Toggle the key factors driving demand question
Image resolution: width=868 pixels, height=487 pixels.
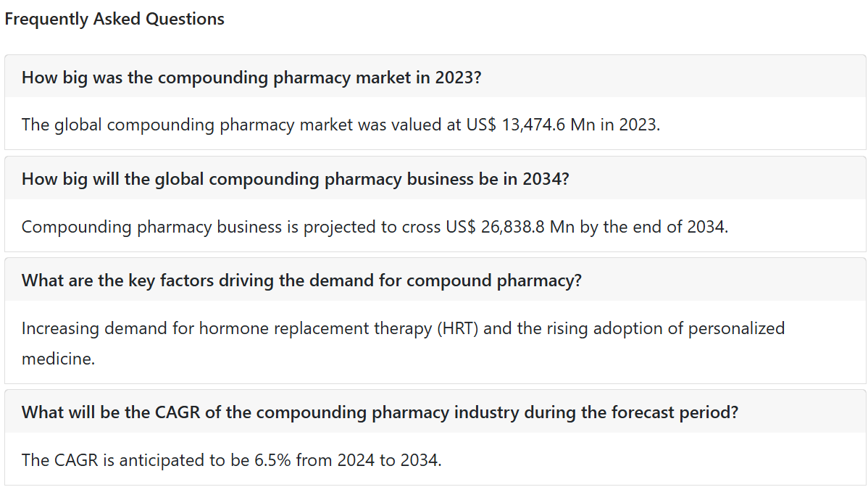coord(435,280)
